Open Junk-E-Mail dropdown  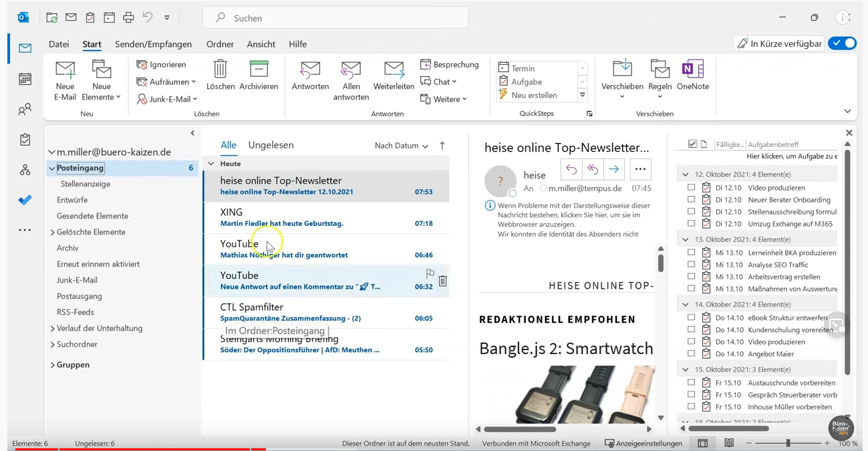coord(167,99)
